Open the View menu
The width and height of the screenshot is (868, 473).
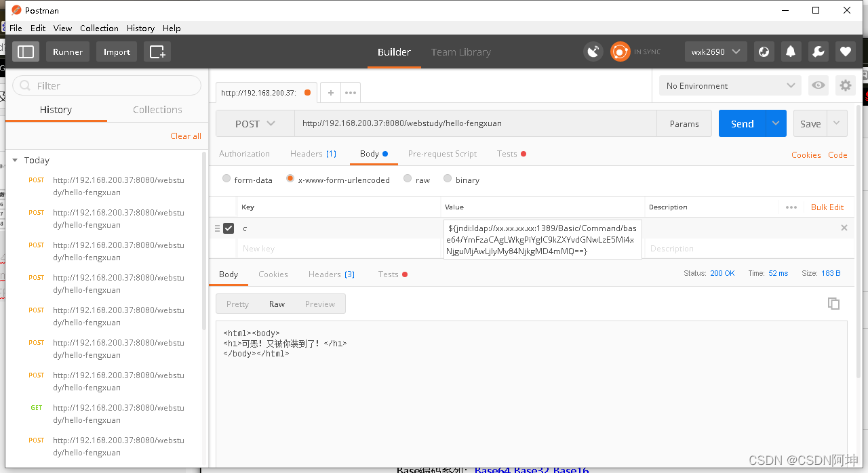[x=62, y=28]
